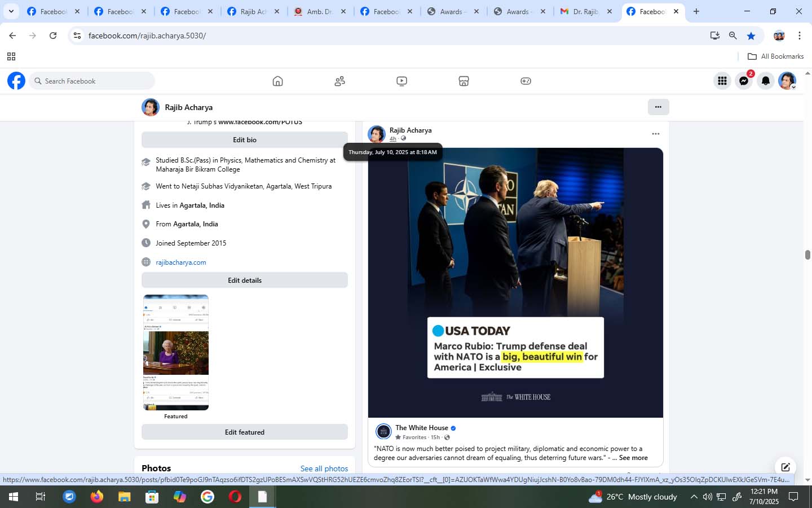This screenshot has width=812, height=508.
Task: Click the page vertical scrollbar thumb
Action: pos(807,255)
